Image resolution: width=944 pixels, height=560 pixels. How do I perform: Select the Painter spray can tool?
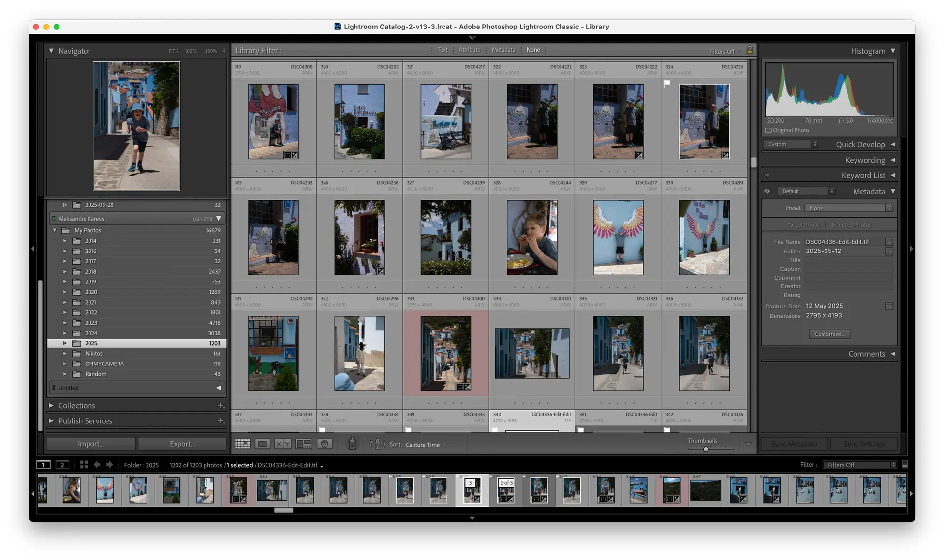(352, 444)
